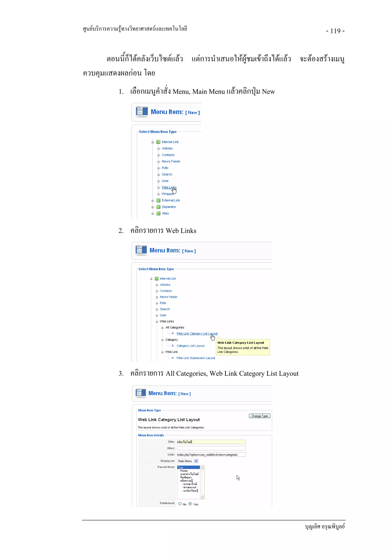Viewport: 392px width, 555px height.
Task: Click bullet icon beside Category List Layout
Action: 172,346
